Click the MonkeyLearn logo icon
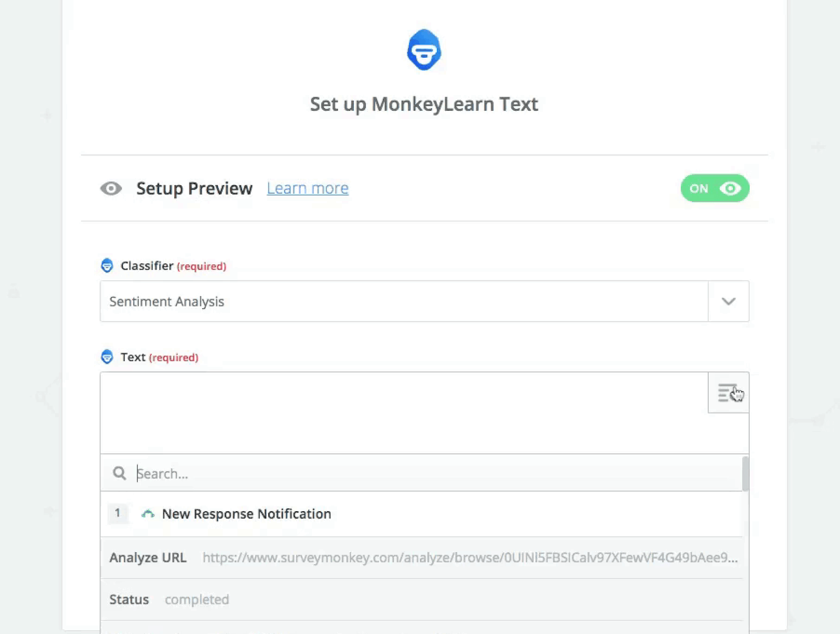 (424, 50)
